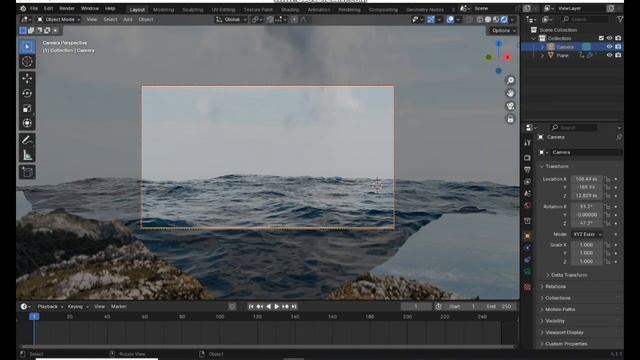
Task: Toggle Camera visibility eye in outliner
Action: [609, 47]
